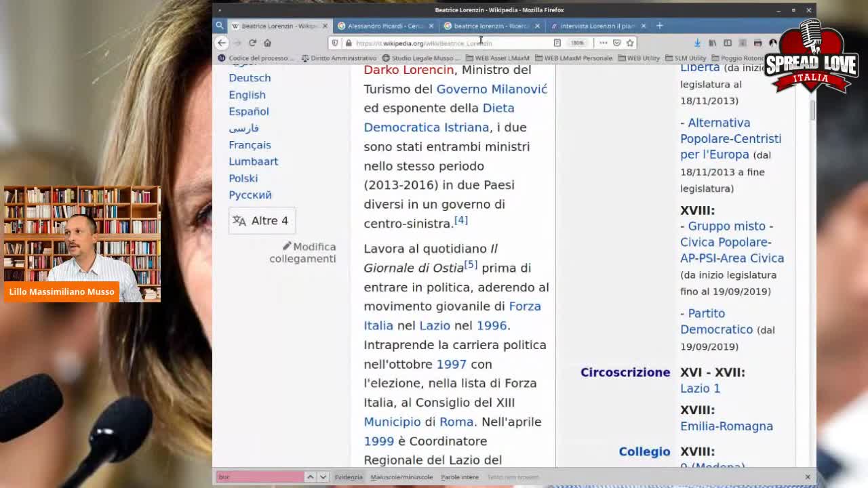
Task: Expand Poggio Rotondo bookmark folder
Action: click(x=736, y=58)
